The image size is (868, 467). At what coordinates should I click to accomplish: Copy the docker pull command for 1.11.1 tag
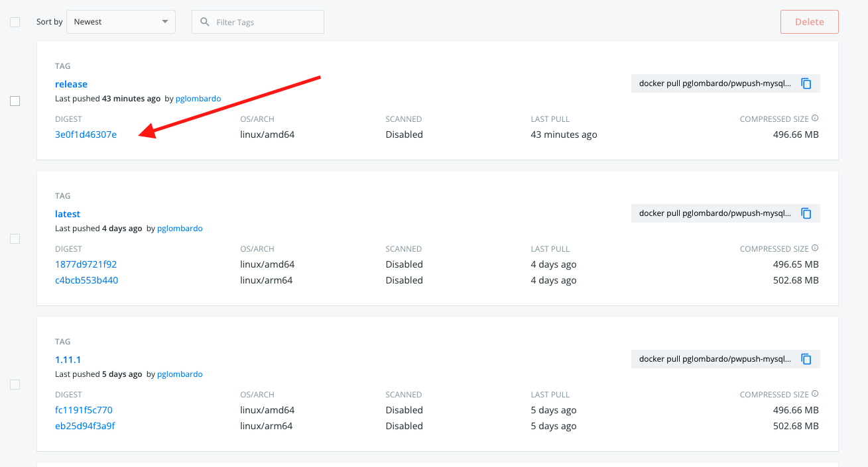806,359
